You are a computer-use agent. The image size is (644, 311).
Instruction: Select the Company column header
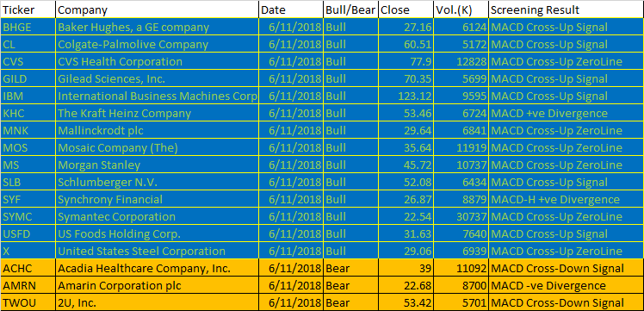coord(158,9)
